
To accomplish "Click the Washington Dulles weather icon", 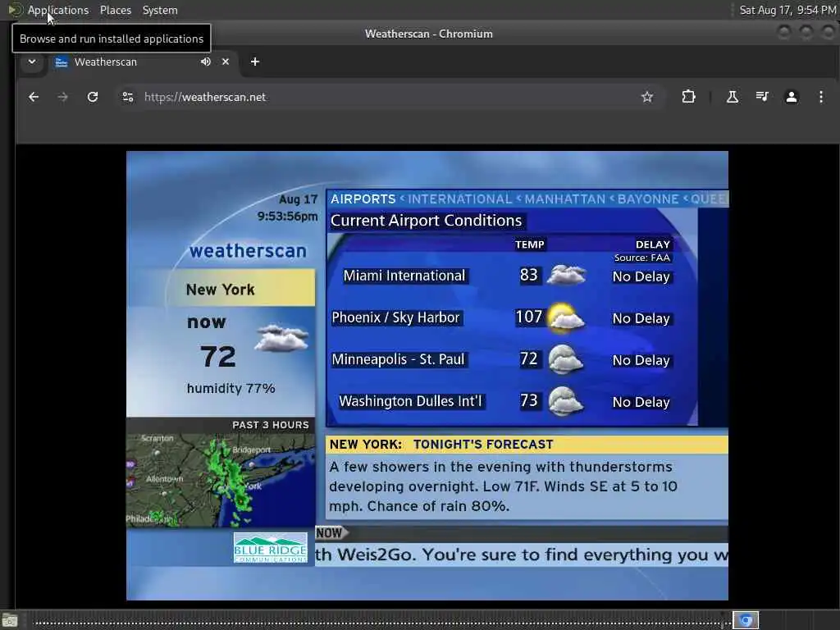I will pyautogui.click(x=566, y=401).
